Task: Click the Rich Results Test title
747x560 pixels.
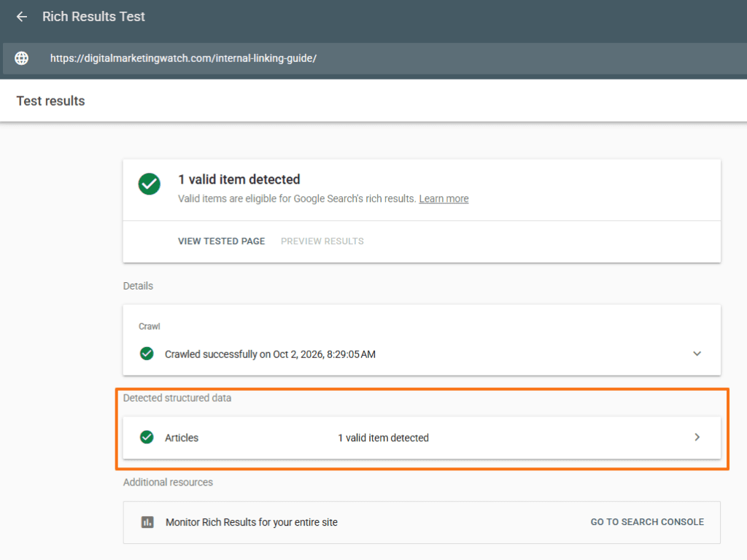Action: pos(93,17)
